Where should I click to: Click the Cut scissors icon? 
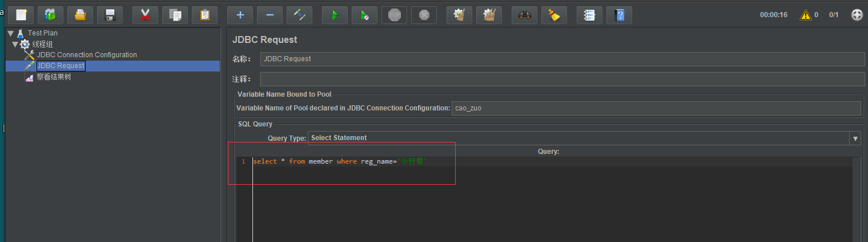(145, 15)
